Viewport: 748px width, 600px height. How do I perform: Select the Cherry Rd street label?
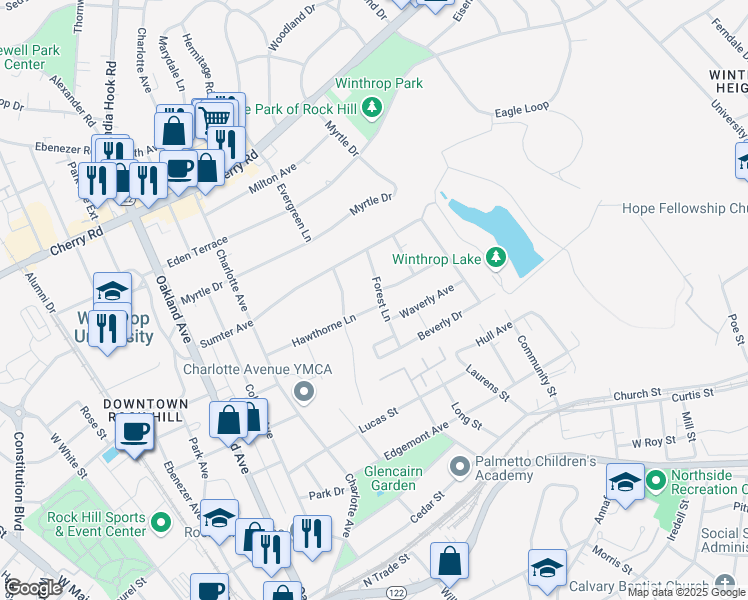pos(76,240)
